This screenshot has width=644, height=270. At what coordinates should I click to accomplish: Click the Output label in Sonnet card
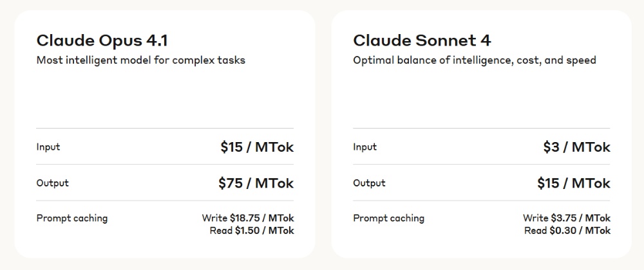[369, 183]
